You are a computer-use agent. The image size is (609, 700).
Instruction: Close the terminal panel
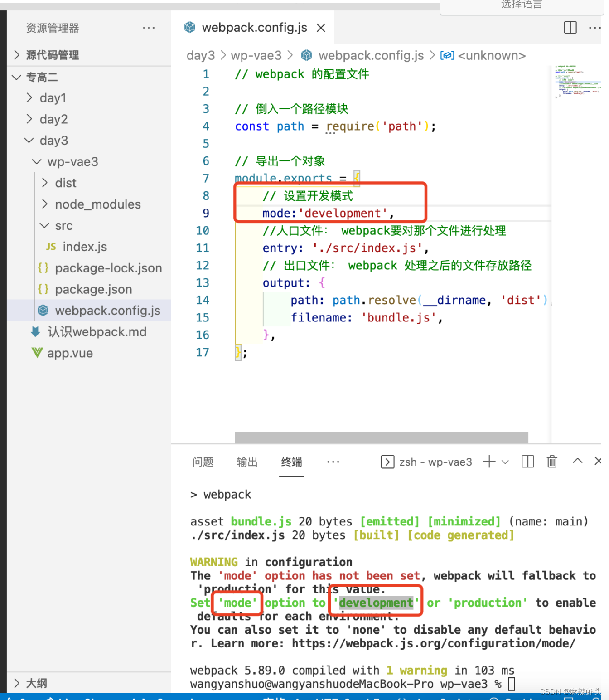[x=598, y=461]
